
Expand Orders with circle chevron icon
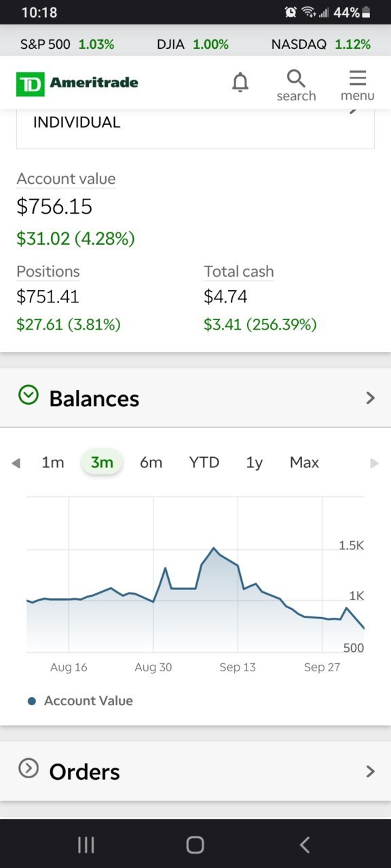coord(29,768)
